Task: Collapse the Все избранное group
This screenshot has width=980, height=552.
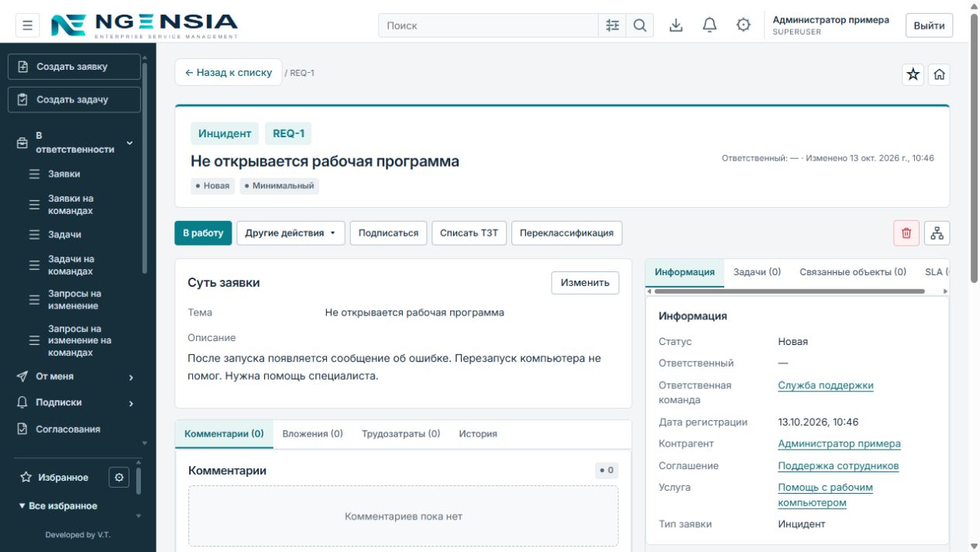Action: [58, 506]
